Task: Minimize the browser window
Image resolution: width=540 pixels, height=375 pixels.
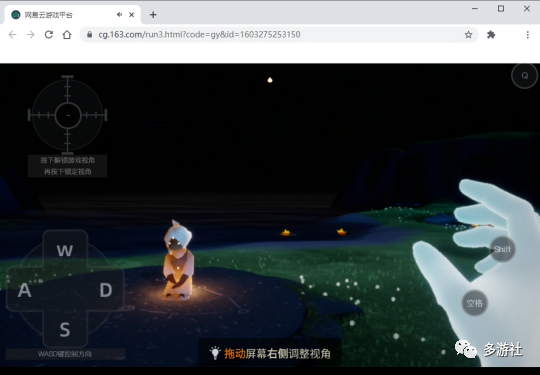Action: [x=475, y=9]
